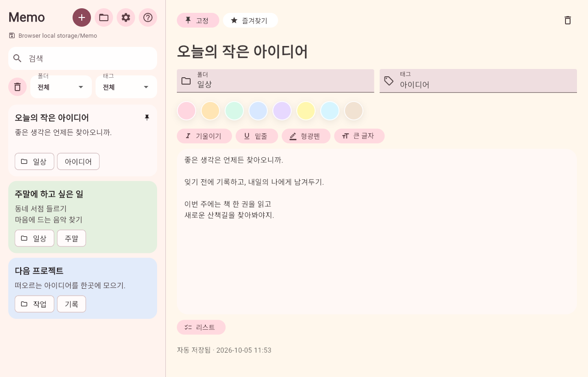Click the trash icon beside folder filter
The image size is (588, 377).
point(17,87)
